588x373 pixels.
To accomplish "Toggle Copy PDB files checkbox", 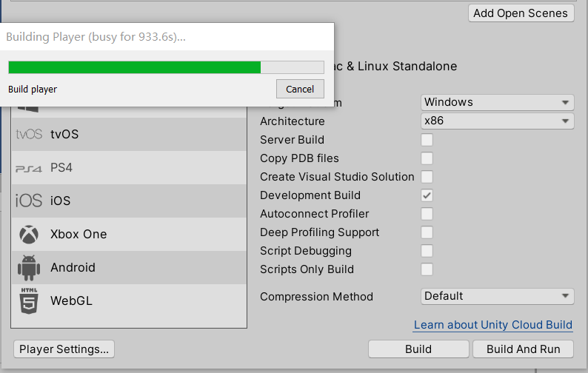I will pos(427,158).
